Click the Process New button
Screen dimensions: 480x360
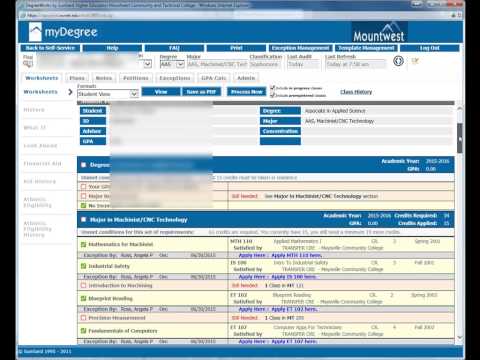(x=247, y=92)
